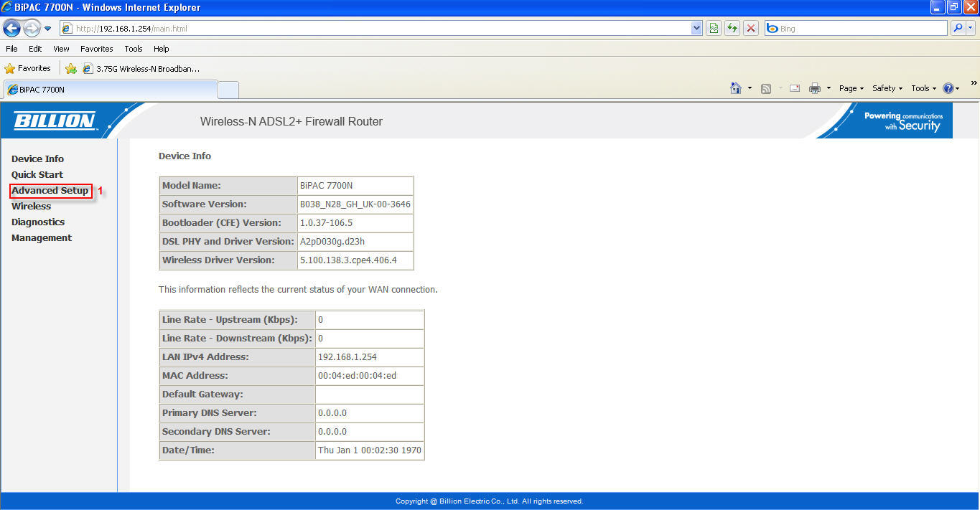
Task: Open the Page command bar menu
Action: coord(851,88)
